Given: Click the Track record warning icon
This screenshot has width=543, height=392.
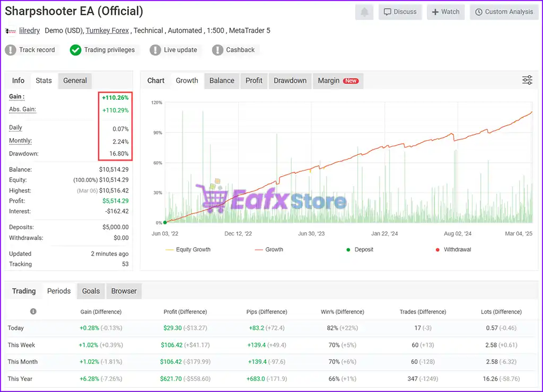Looking at the screenshot, I should [11, 50].
